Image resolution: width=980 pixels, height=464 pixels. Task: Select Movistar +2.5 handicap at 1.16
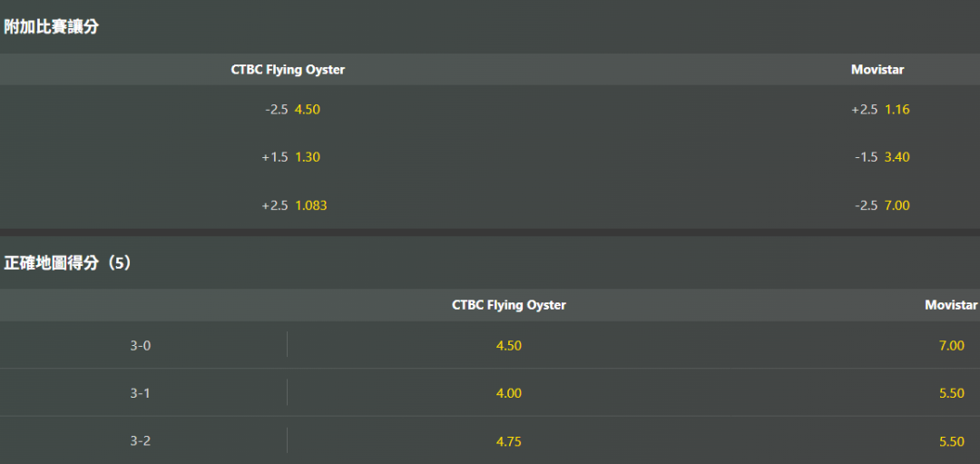point(880,110)
